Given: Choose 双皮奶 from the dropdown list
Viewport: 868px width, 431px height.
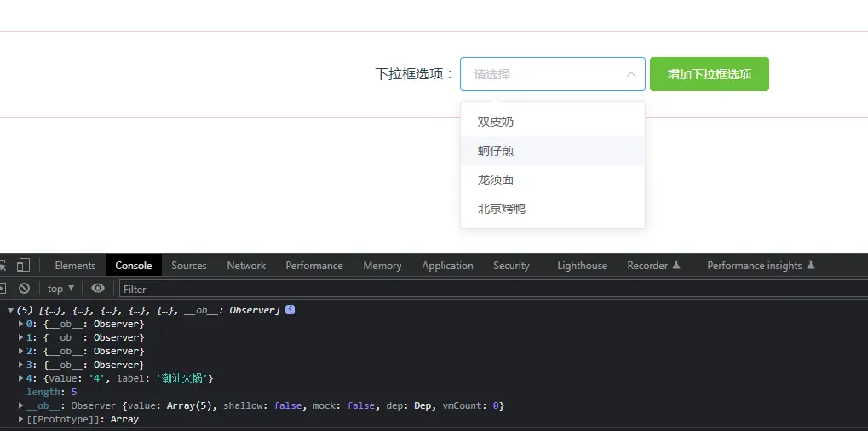Looking at the screenshot, I should click(553, 122).
